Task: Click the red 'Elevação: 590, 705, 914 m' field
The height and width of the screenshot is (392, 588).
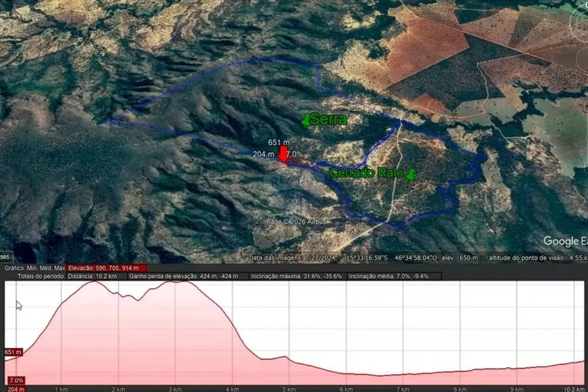Action: tap(107, 268)
